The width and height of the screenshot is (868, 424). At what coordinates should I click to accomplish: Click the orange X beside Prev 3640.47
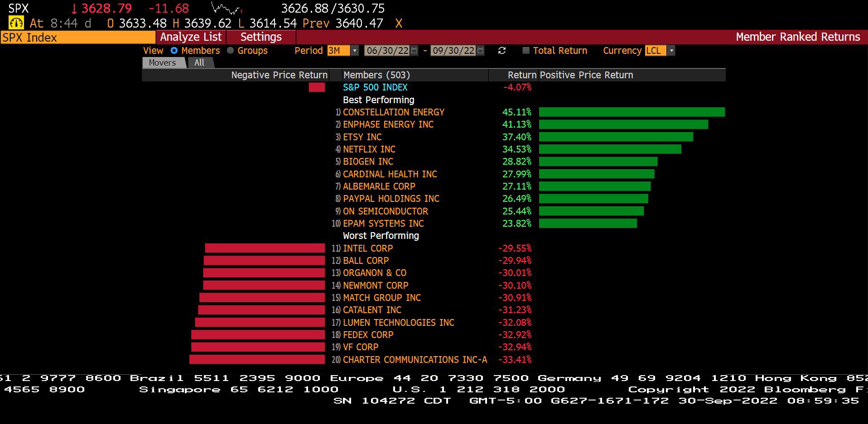click(x=399, y=23)
